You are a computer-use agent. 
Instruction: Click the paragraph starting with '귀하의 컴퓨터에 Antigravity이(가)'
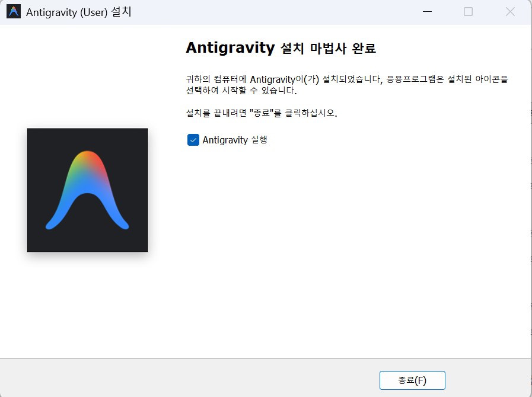347,85
